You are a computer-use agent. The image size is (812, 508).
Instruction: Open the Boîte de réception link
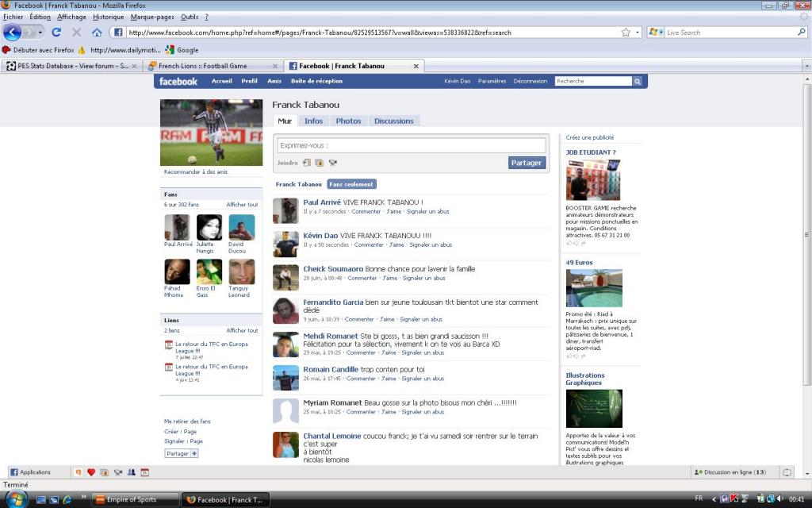point(316,82)
